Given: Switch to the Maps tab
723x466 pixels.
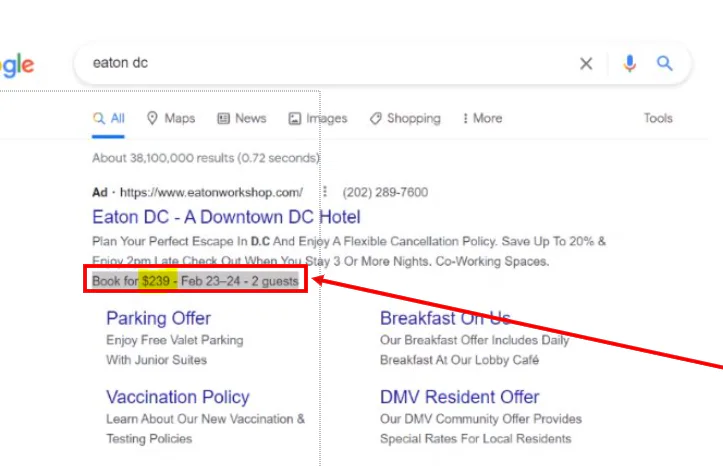Looking at the screenshot, I should pyautogui.click(x=171, y=118).
